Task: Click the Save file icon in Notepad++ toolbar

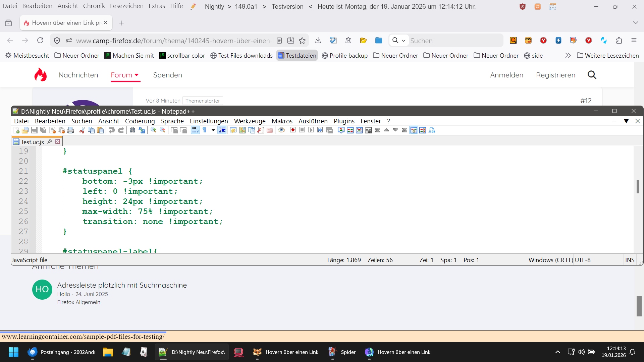Action: [x=34, y=130]
